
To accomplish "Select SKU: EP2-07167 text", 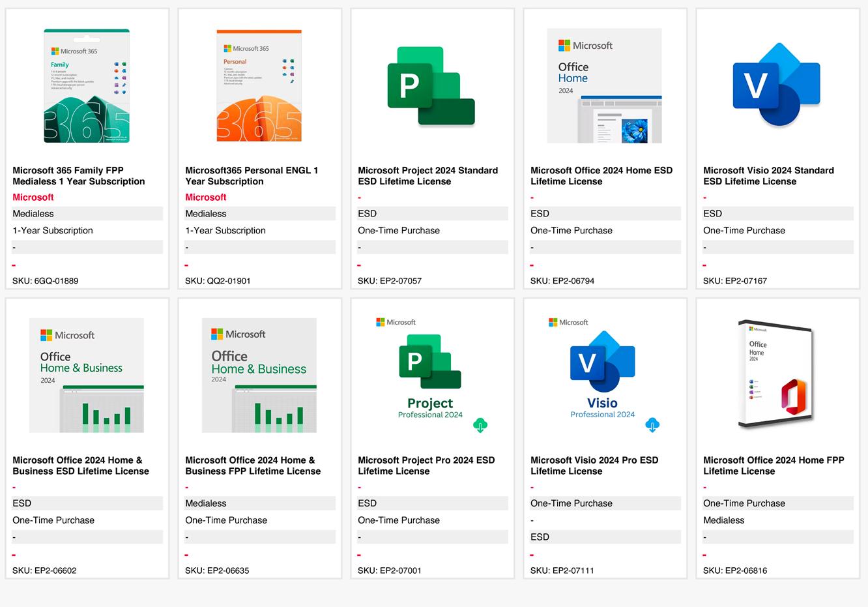I will click(735, 281).
